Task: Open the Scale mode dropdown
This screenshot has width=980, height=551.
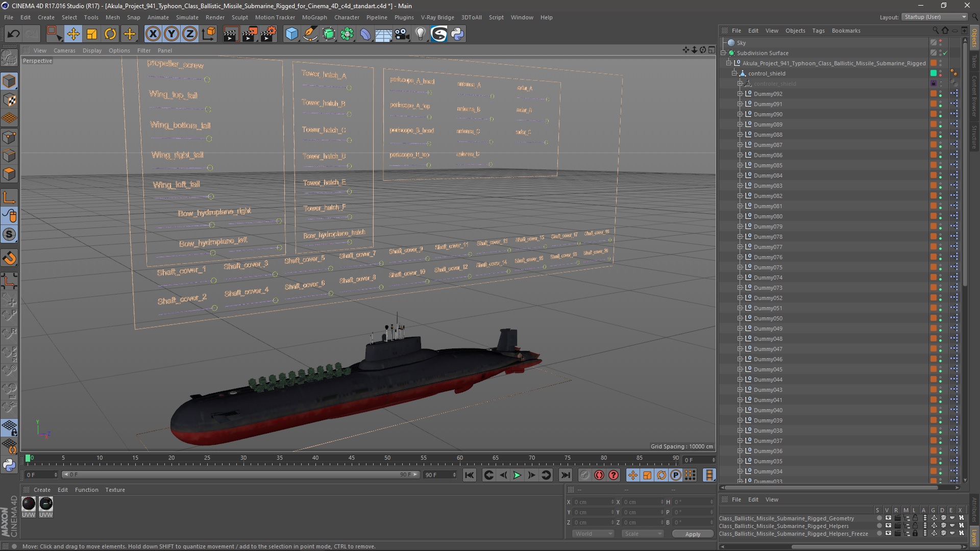Action: [x=642, y=534]
